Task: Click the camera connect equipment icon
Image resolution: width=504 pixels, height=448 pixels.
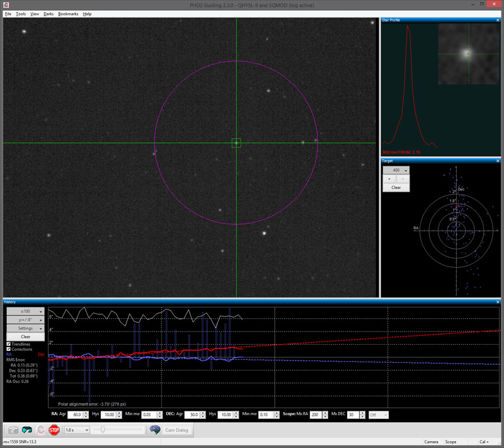Action: pyautogui.click(x=13, y=430)
